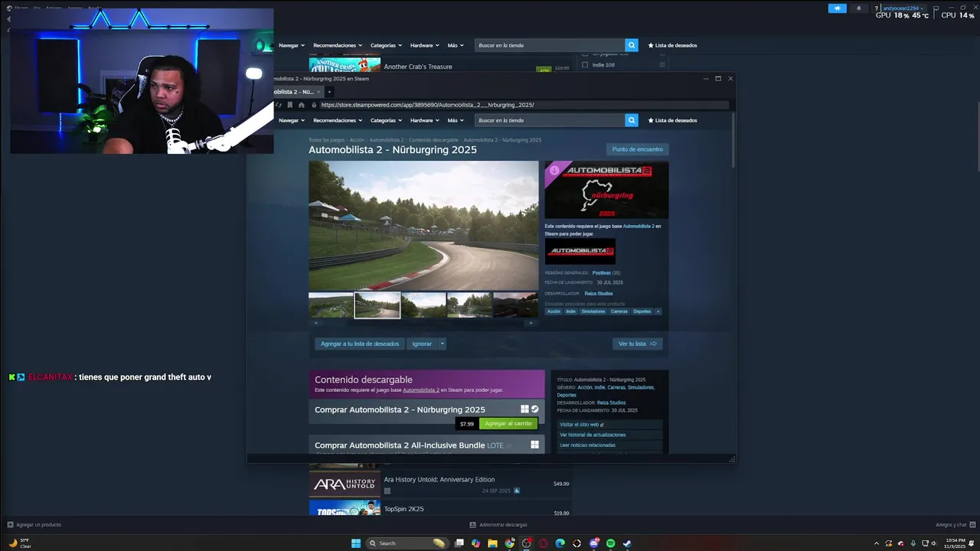Select the first screenshot thumbnail
Screen dimensions: 980x551
click(331, 305)
